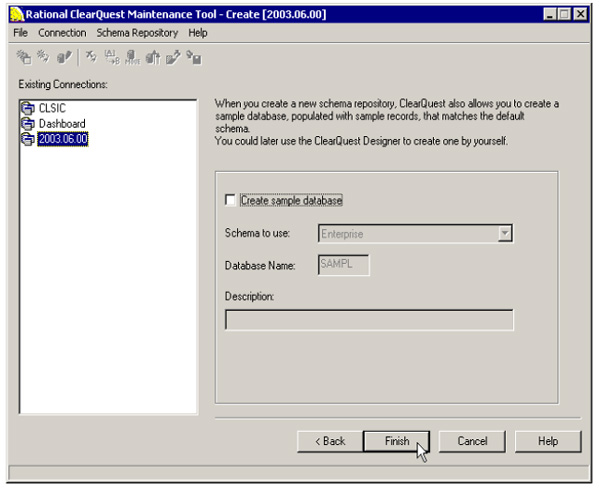Click the Finish button
The width and height of the screenshot is (600, 490).
click(396, 441)
